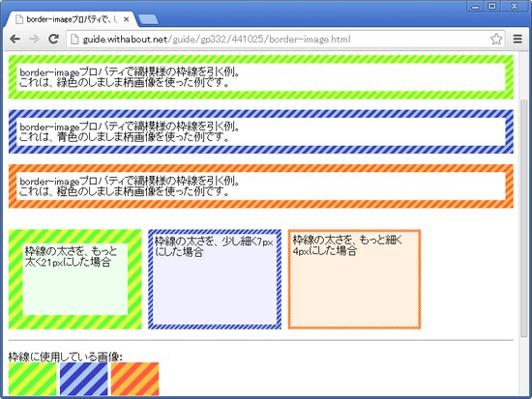The image size is (532, 399).
Task: Focus the address bar URL field
Action: [285, 40]
